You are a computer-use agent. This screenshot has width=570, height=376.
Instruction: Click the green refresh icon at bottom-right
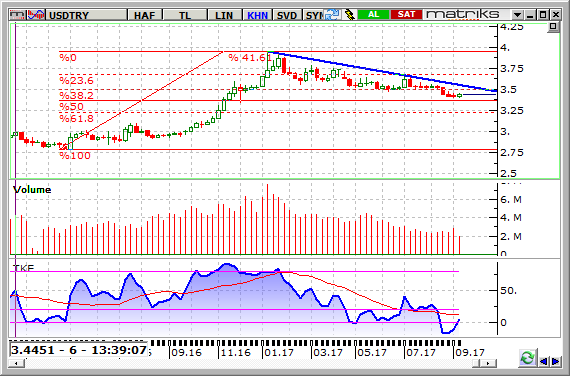point(527,358)
